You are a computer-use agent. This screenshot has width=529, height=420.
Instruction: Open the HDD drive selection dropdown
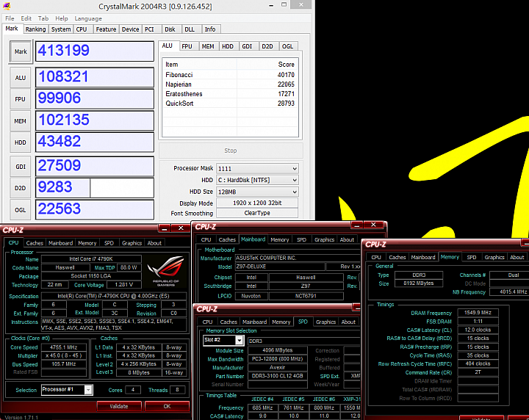257,180
